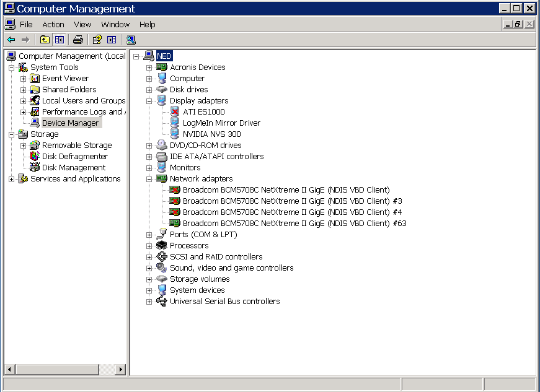The height and width of the screenshot is (392, 540).
Task: Select Broadcom adapter labeled #3
Action: 293,201
